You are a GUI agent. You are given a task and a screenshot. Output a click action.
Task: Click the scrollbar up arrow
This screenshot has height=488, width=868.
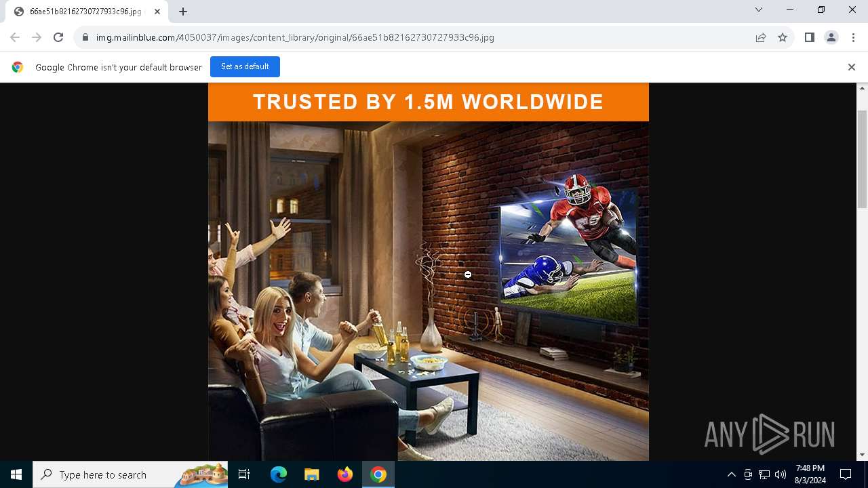point(863,88)
